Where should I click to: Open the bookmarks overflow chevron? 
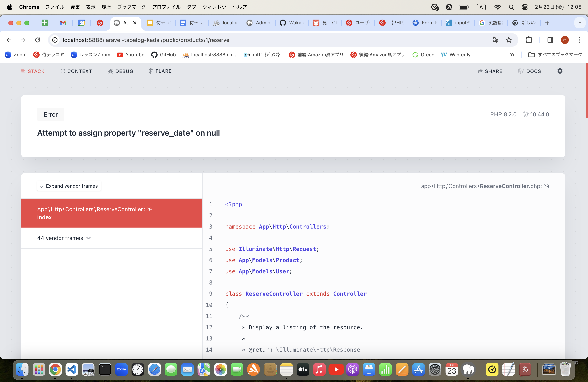click(x=512, y=55)
